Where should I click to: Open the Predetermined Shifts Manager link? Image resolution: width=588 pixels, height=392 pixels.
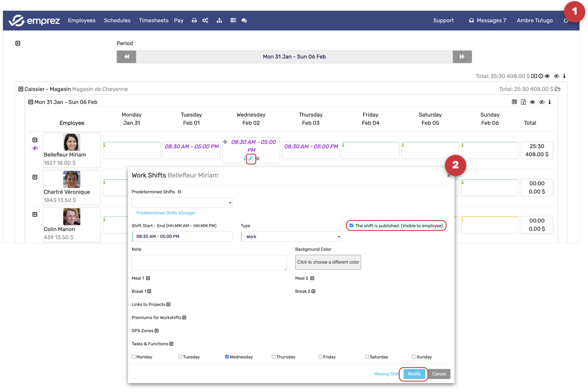point(166,213)
